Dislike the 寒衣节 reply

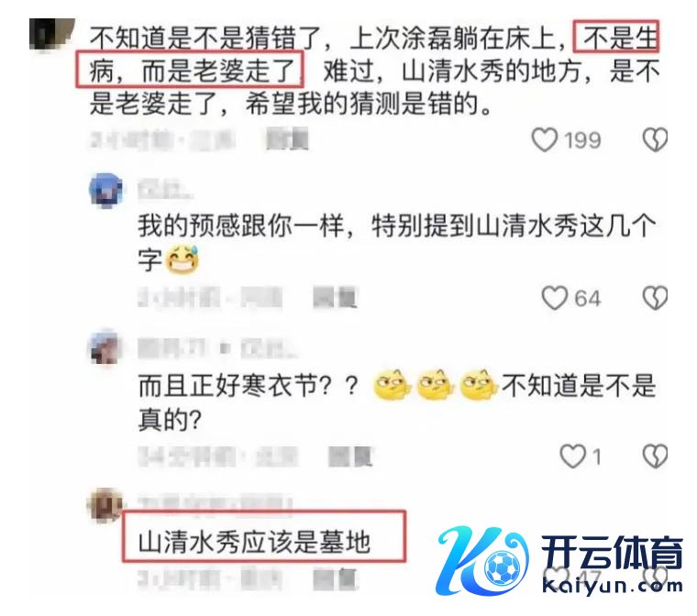tap(655, 456)
